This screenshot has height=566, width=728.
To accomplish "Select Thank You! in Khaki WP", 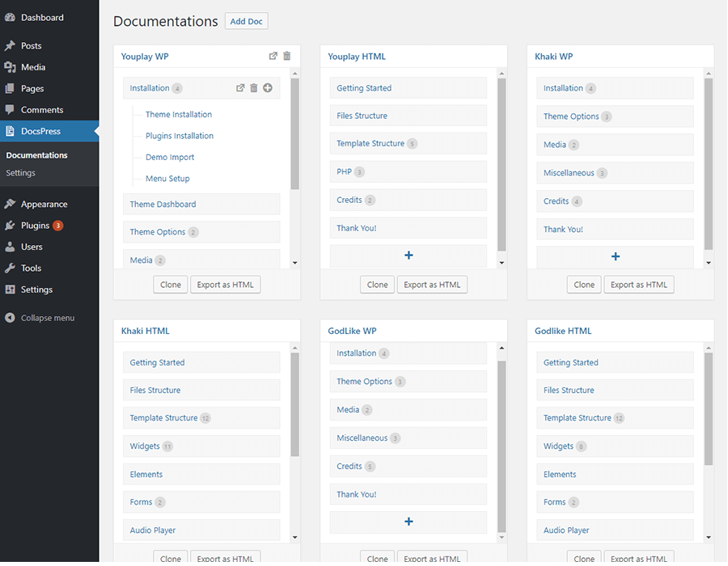I will click(x=616, y=229).
